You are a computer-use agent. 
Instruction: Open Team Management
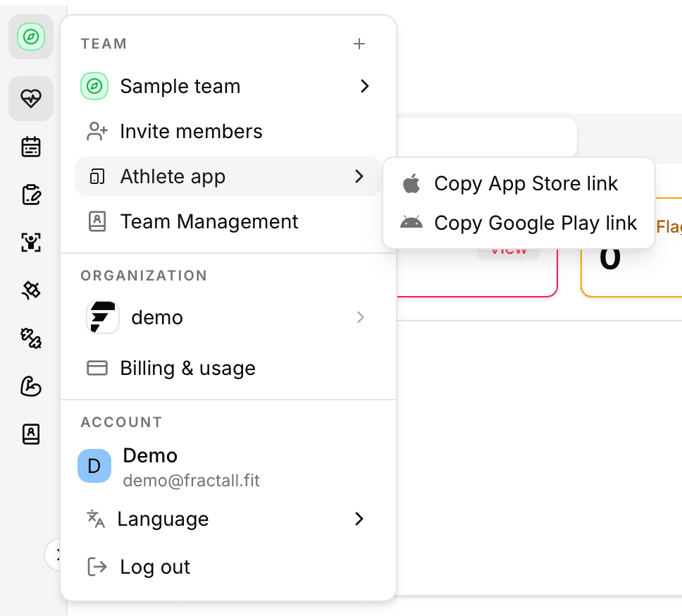[228, 221]
